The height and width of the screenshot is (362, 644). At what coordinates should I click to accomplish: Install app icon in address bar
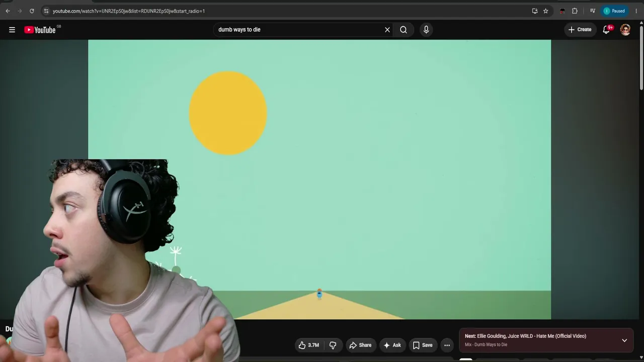pyautogui.click(x=534, y=11)
